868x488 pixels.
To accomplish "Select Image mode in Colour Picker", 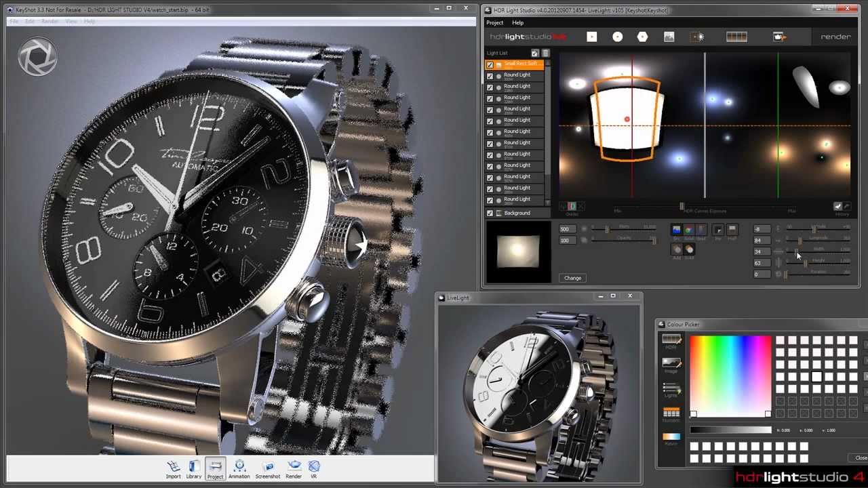I will coord(671,364).
